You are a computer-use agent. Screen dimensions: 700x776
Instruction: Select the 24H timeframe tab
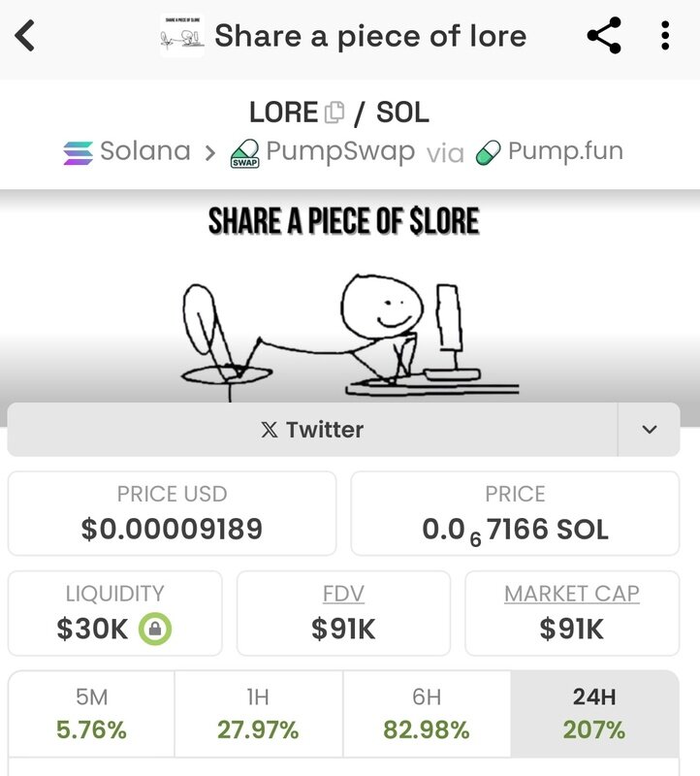tap(595, 714)
